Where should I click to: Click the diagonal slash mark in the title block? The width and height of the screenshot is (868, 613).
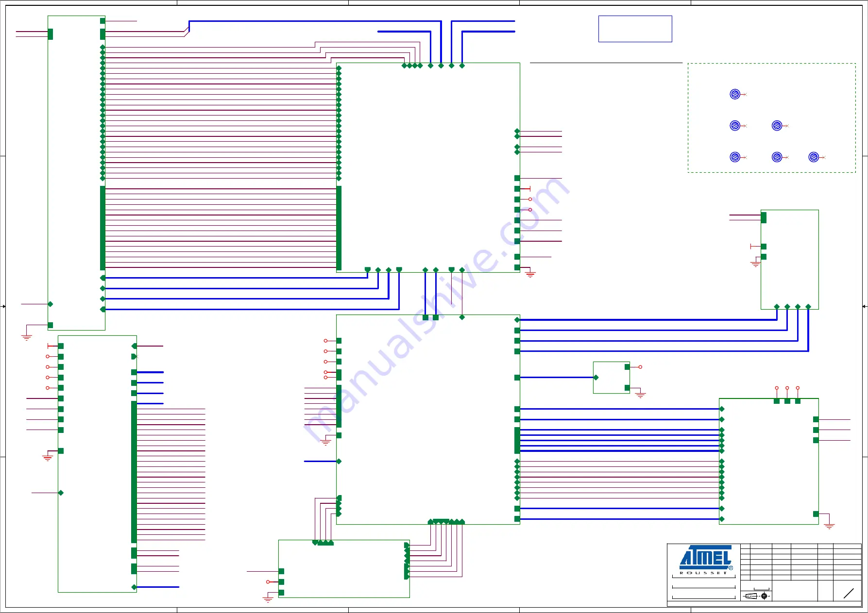(849, 593)
